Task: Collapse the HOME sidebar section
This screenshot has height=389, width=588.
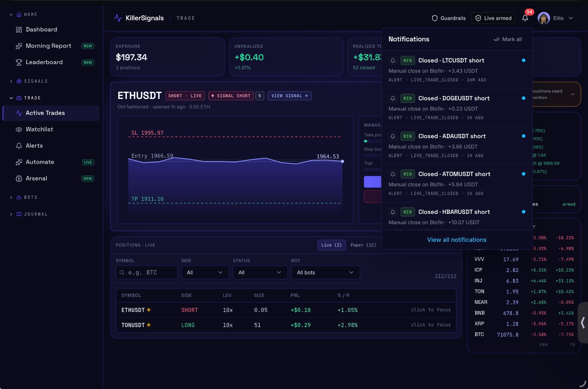Action: (x=11, y=14)
